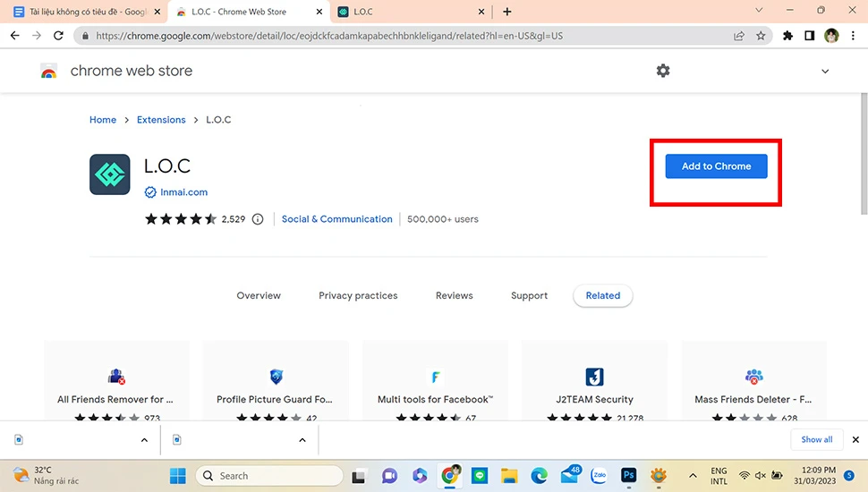Open a new browser tab
Image resolution: width=868 pixels, height=492 pixels.
tap(507, 12)
